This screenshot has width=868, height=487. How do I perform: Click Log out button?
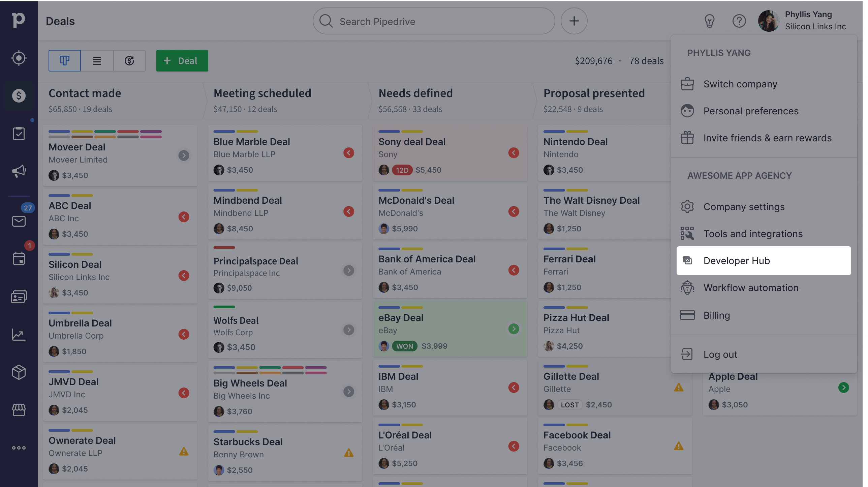(720, 353)
